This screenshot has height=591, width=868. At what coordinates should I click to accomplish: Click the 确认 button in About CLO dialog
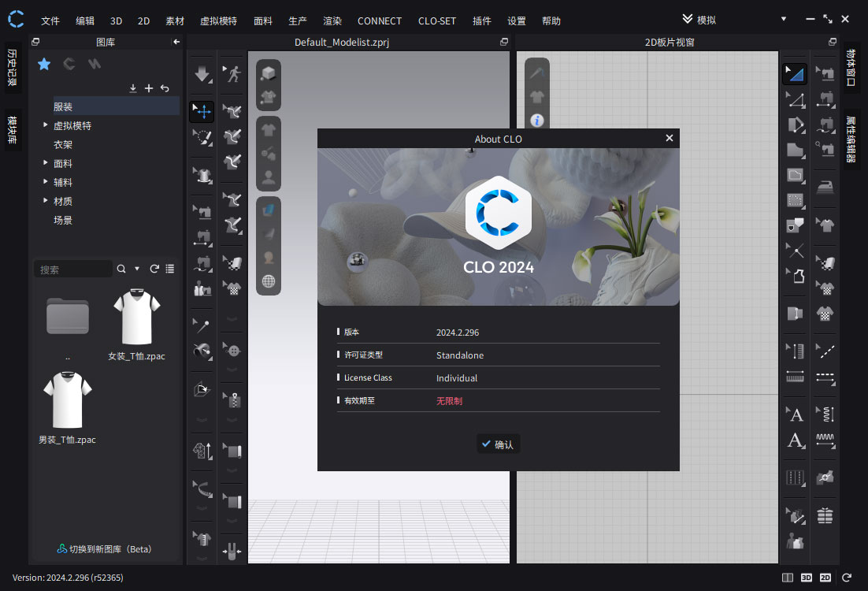(x=499, y=444)
